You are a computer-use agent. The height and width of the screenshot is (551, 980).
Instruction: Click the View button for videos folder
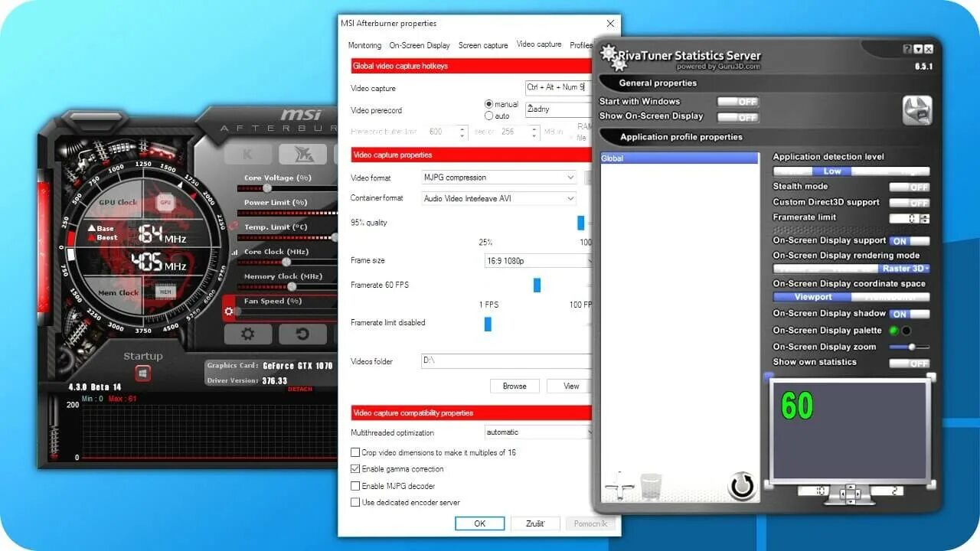(571, 386)
